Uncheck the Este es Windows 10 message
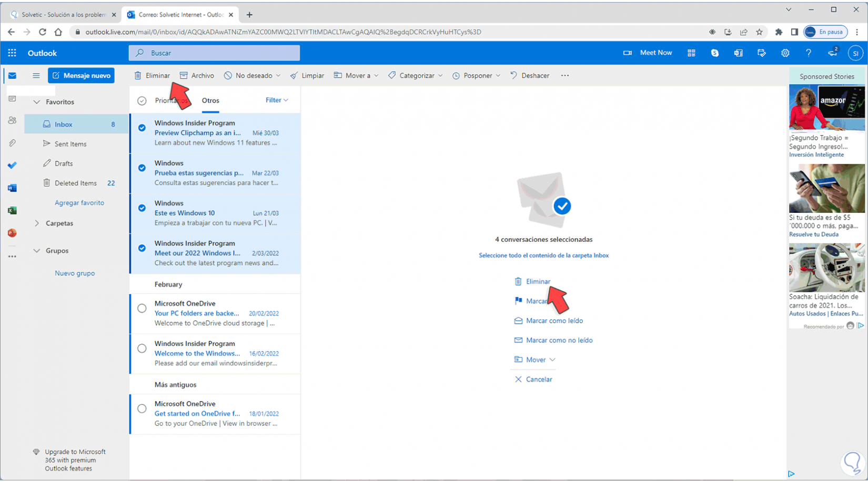Screen dimensions: 868x482 (142, 208)
